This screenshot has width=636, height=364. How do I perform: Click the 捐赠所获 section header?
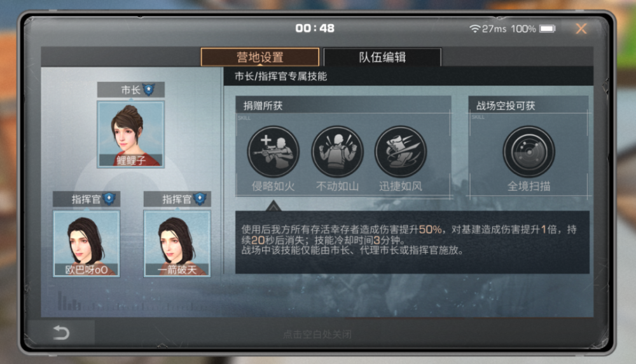263,106
